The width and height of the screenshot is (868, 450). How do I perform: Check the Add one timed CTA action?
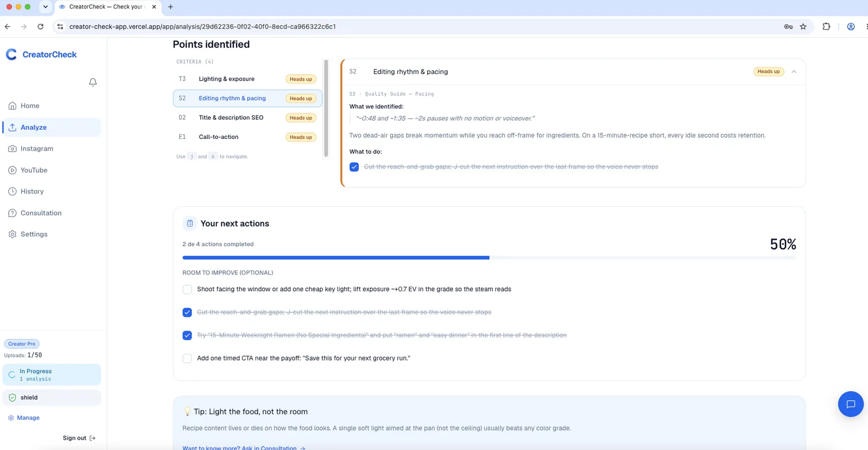(x=187, y=358)
